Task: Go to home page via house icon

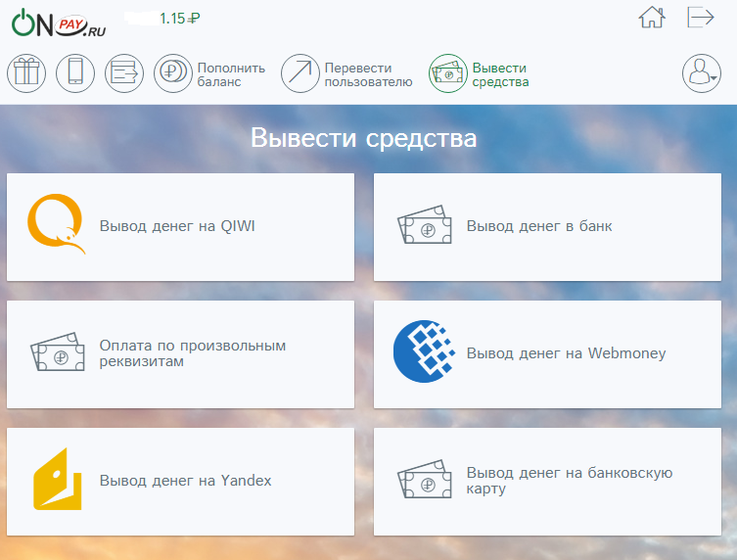Action: tap(652, 18)
